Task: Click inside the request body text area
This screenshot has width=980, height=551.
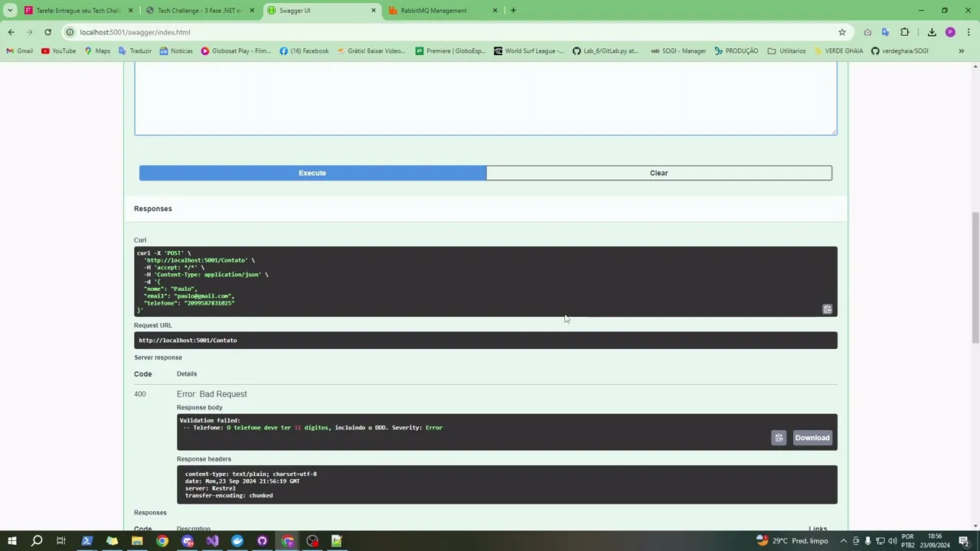Action: (x=485, y=100)
